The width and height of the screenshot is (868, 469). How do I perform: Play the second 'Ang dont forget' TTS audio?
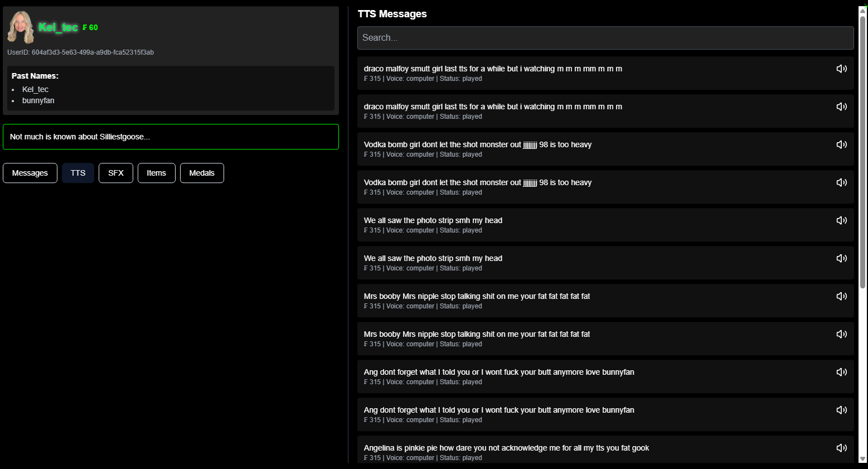pyautogui.click(x=841, y=410)
